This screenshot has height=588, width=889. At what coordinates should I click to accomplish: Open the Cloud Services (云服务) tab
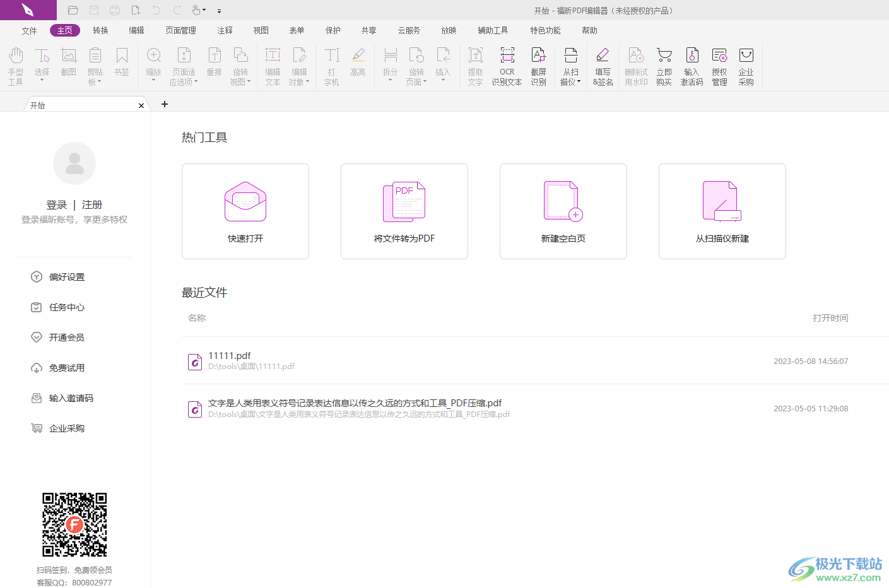(x=409, y=30)
